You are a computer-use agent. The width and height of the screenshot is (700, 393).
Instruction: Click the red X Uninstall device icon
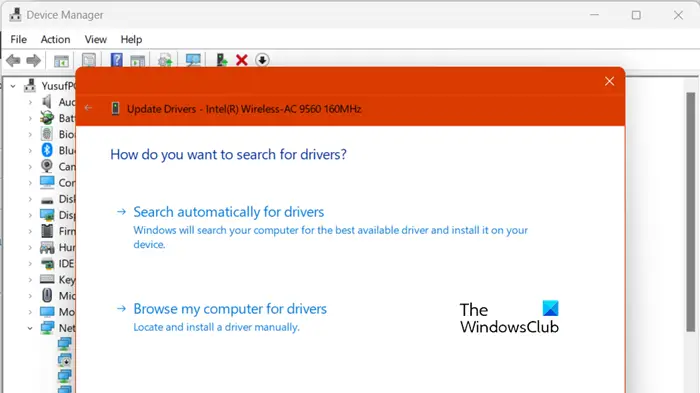pos(242,60)
